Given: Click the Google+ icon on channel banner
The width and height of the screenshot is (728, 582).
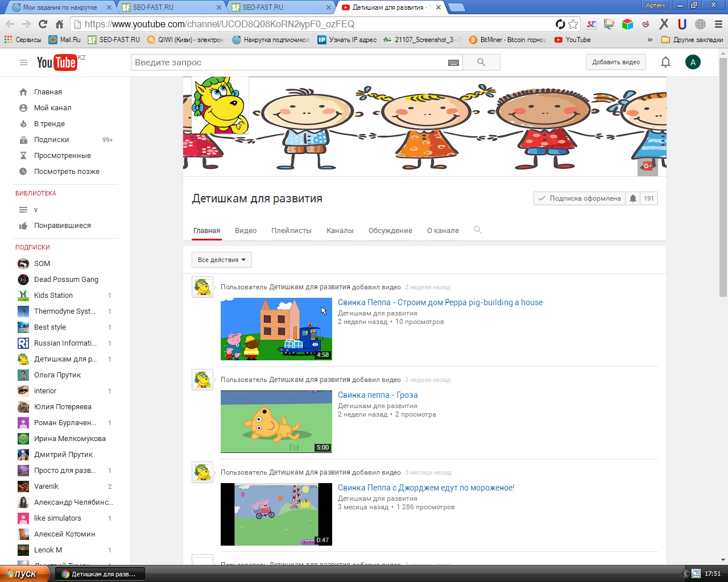Looking at the screenshot, I should click(x=647, y=166).
